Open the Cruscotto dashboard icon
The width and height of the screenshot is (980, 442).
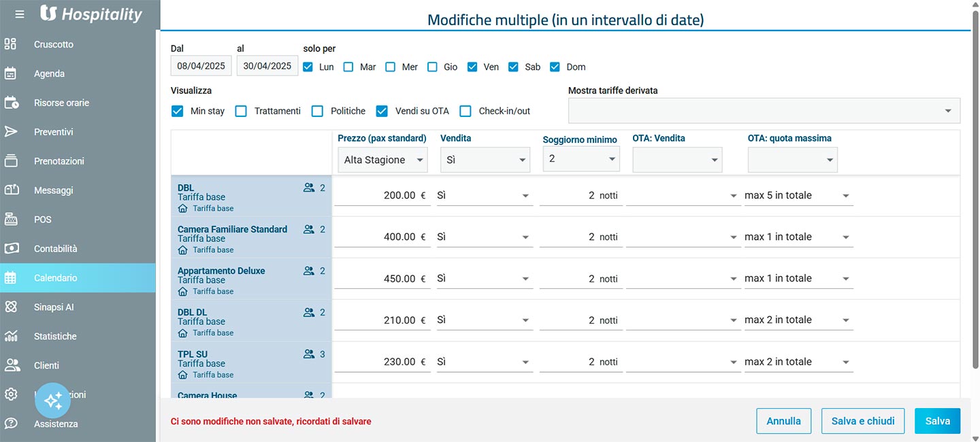(11, 44)
